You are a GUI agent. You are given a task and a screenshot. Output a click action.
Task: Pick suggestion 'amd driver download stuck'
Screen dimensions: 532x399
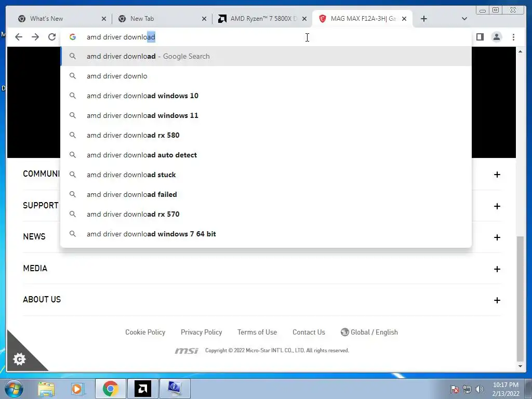[265, 175]
